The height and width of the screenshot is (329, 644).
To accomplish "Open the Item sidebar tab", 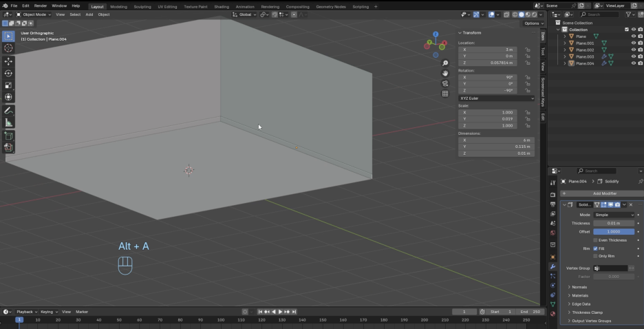I will (x=543, y=35).
